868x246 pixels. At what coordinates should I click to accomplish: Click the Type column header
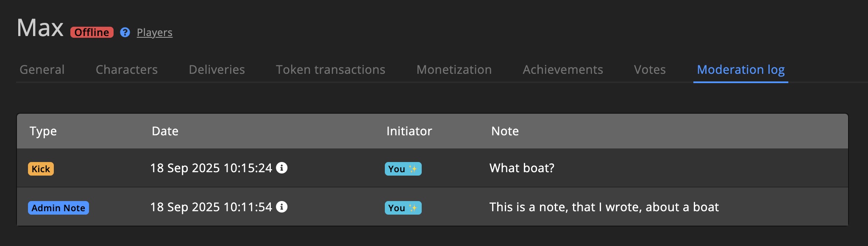tap(43, 131)
